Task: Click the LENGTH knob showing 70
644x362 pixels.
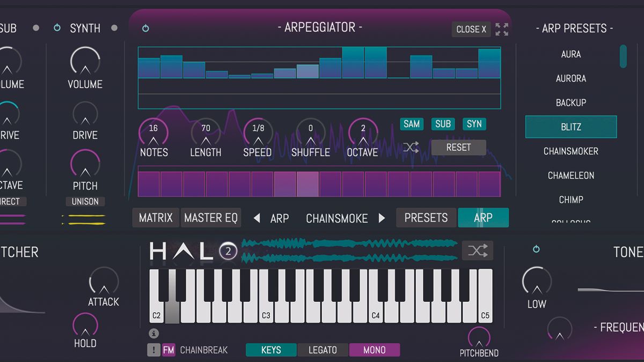Action: coord(206,131)
